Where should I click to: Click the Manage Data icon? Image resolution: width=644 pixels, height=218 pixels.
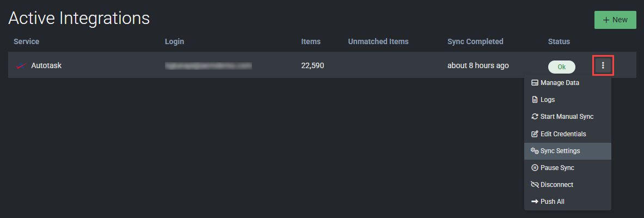coord(535,83)
